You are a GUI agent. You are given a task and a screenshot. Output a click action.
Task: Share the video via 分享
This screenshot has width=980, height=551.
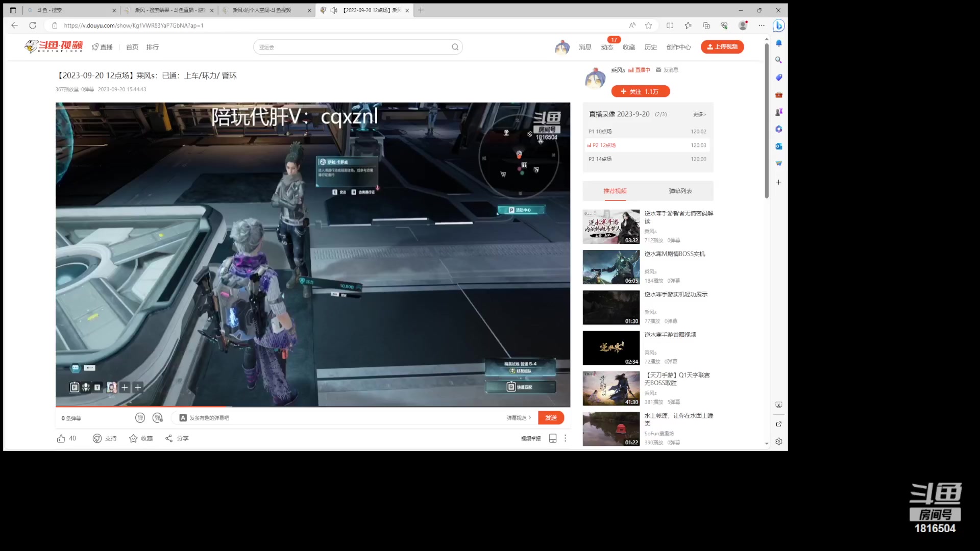click(x=177, y=438)
